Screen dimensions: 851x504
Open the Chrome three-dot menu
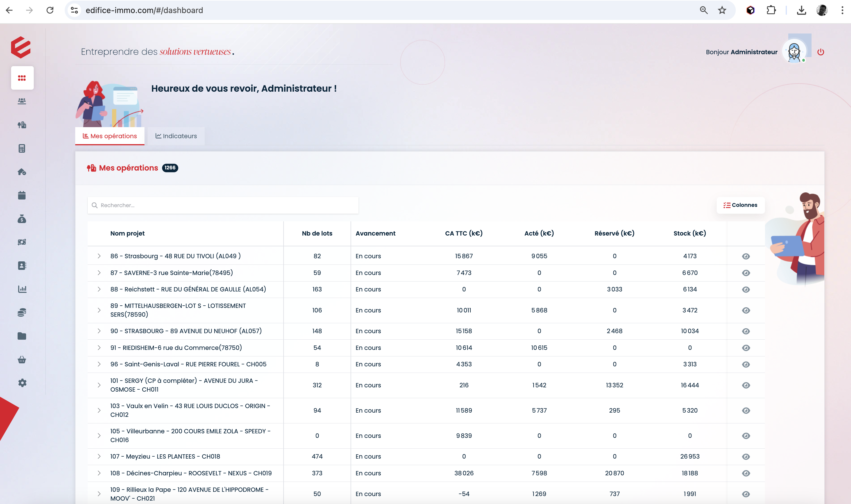[x=842, y=10]
